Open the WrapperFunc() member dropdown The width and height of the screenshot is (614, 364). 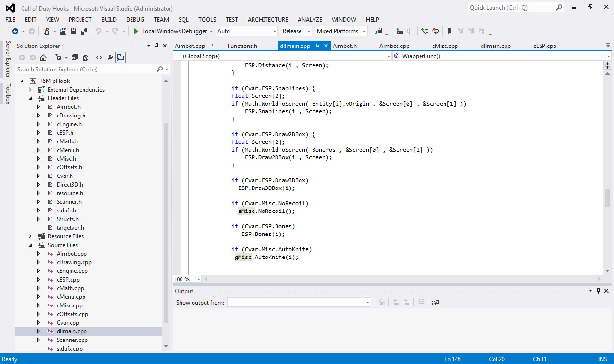pos(502,56)
